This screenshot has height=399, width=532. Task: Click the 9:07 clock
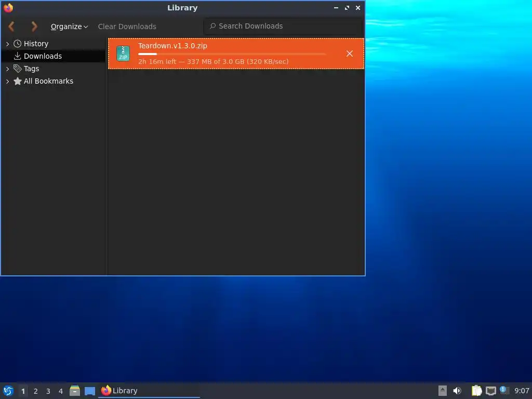pyautogui.click(x=522, y=391)
